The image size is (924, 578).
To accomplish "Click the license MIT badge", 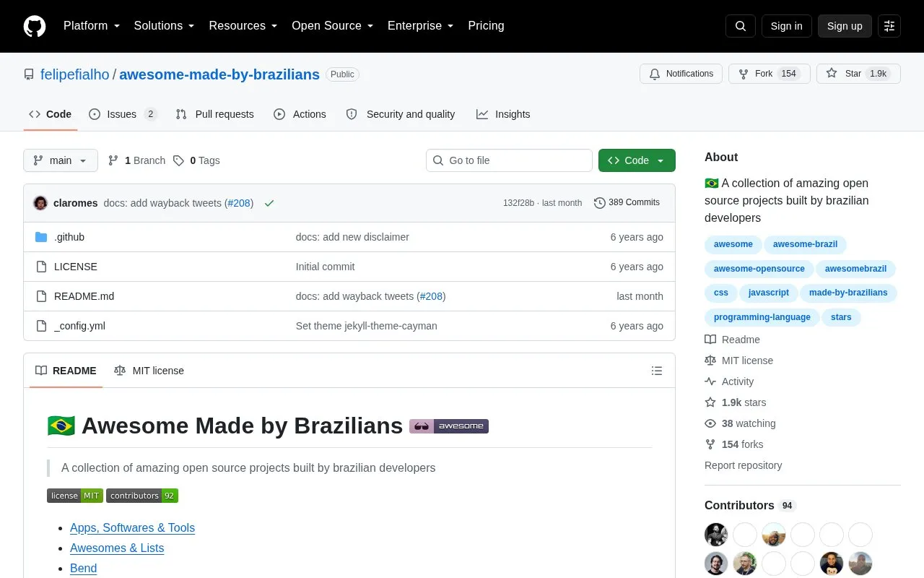I will [x=75, y=496].
